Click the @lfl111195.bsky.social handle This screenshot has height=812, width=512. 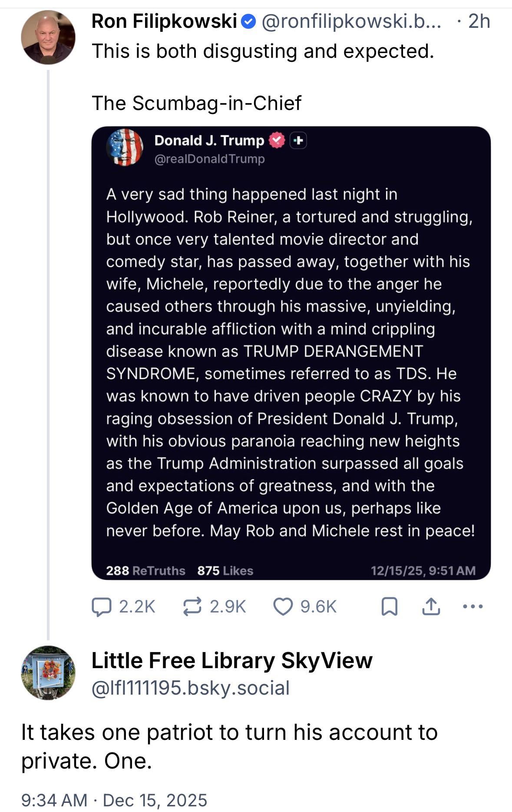pos(190,688)
